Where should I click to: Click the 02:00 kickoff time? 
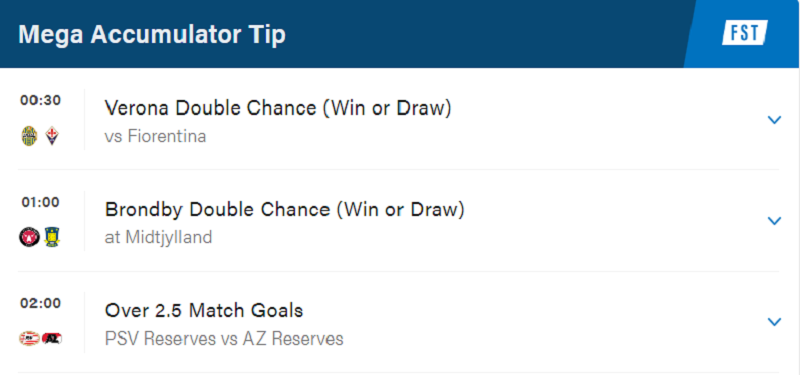click(40, 303)
